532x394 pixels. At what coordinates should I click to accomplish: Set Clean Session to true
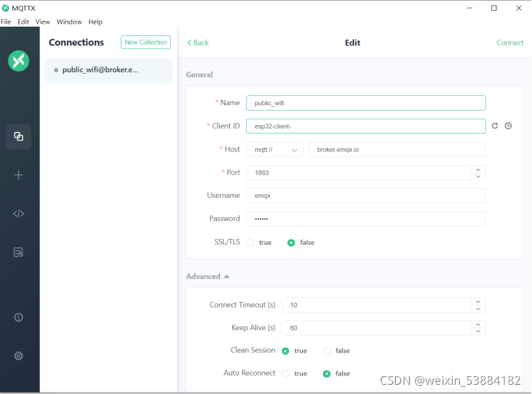(x=286, y=351)
